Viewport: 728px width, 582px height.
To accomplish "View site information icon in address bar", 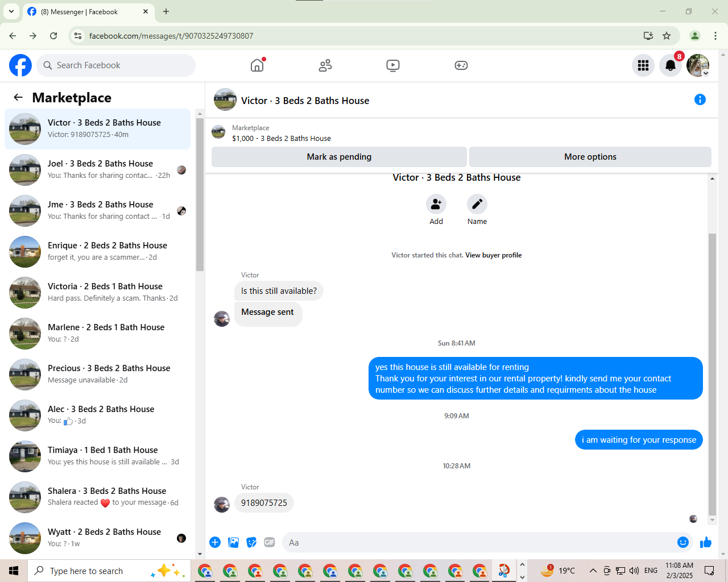I will 78,36.
